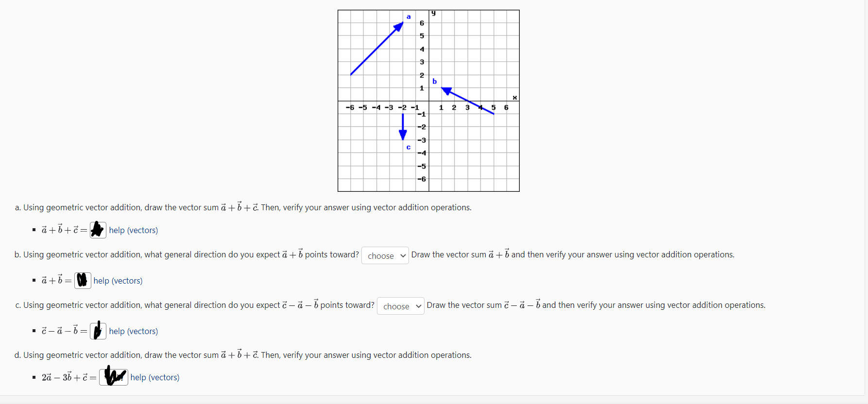The width and height of the screenshot is (868, 404).
Task: Click the c-a-b answer input box
Action: click(98, 331)
